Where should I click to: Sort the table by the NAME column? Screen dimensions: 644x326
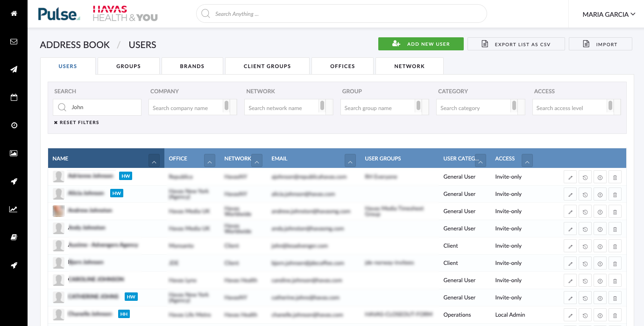point(154,160)
